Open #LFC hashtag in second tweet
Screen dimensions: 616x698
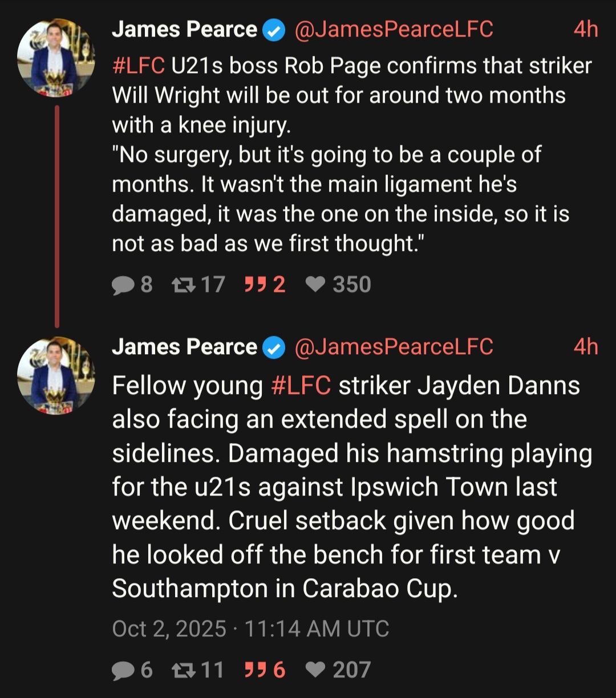pyautogui.click(x=301, y=386)
